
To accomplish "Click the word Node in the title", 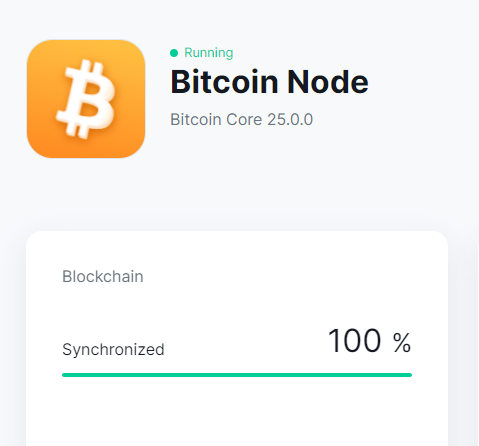I will pos(328,82).
